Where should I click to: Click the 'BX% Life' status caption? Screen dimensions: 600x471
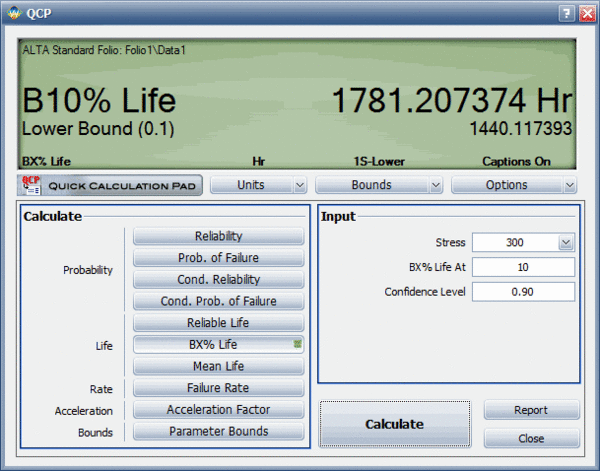[x=46, y=162]
